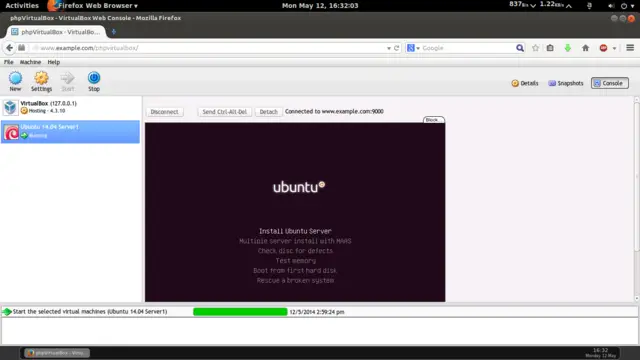Click the task progress bar
The height and width of the screenshot is (360, 640).
[x=240, y=312]
